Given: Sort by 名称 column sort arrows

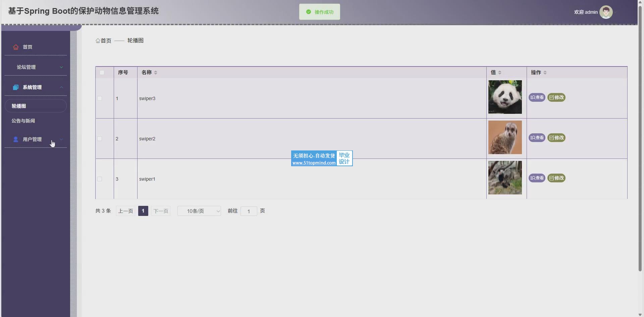Looking at the screenshot, I should (x=156, y=73).
